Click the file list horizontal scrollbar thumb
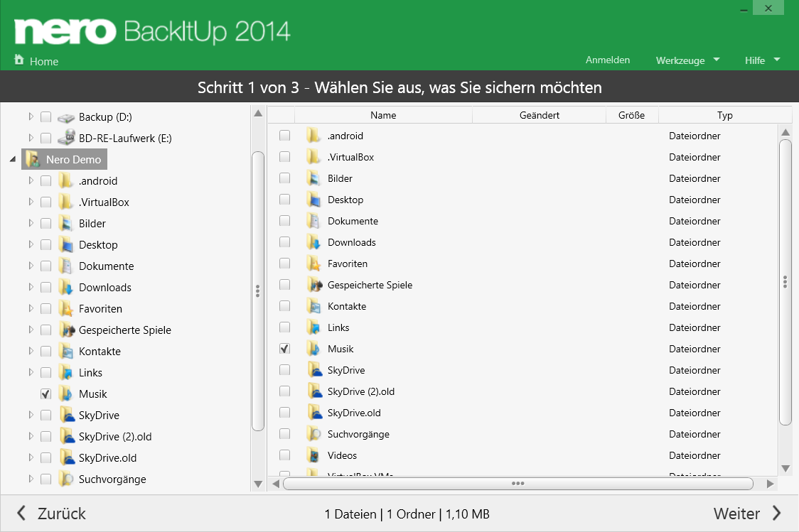The height and width of the screenshot is (532, 799). pos(518,484)
